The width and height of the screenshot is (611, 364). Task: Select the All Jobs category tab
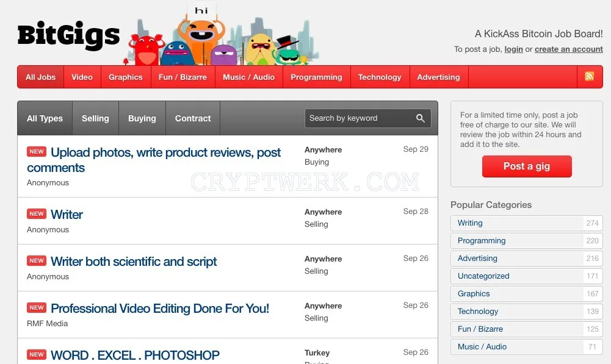click(x=40, y=77)
